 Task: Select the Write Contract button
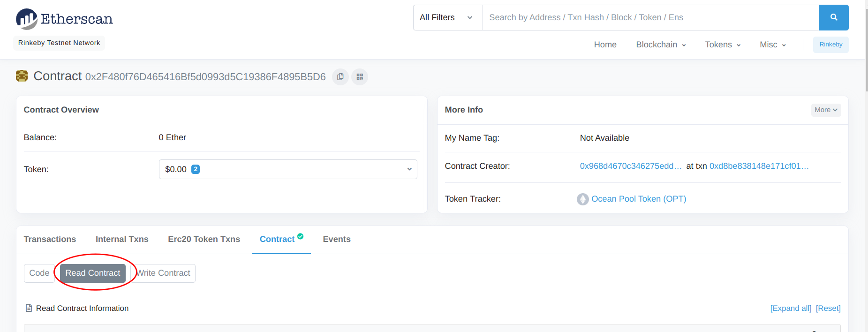[163, 273]
